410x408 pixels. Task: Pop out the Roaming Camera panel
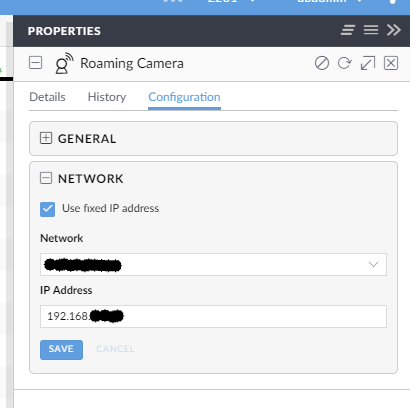368,63
